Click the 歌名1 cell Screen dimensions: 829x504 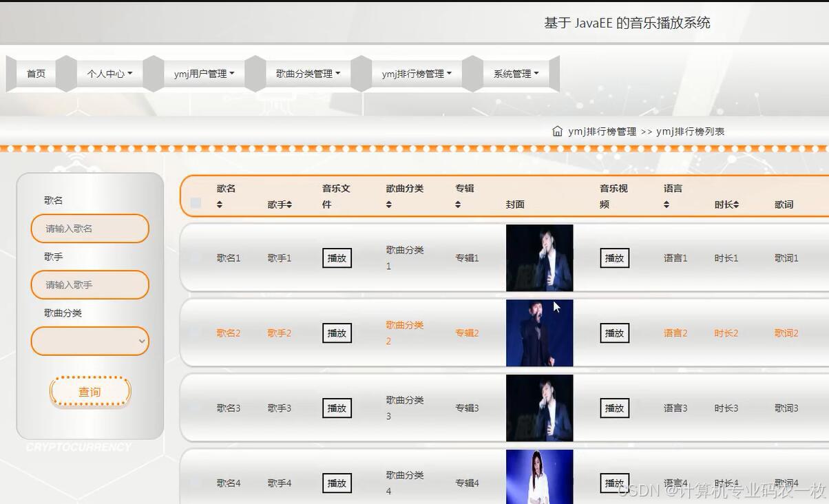[x=229, y=258]
